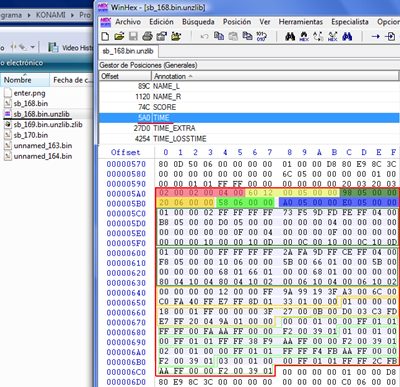The image size is (400, 387).
Task: Click offset row 00000570 in hex view
Action: coord(126,164)
